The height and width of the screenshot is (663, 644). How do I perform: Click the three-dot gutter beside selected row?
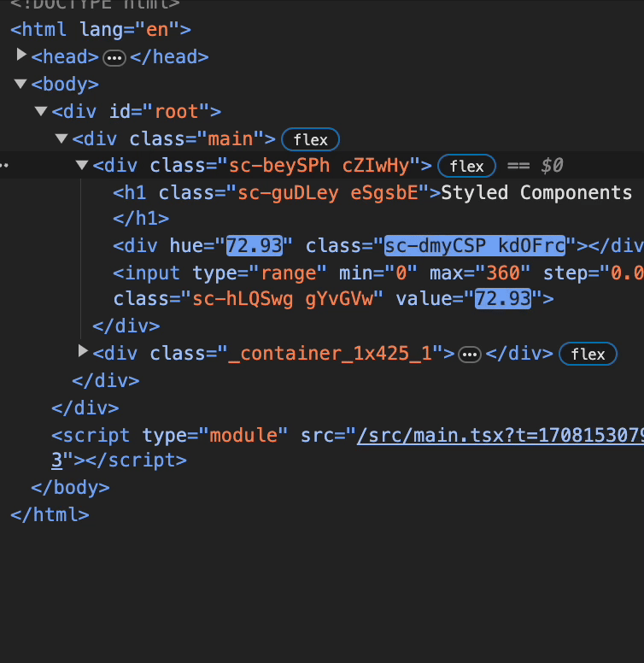4,166
